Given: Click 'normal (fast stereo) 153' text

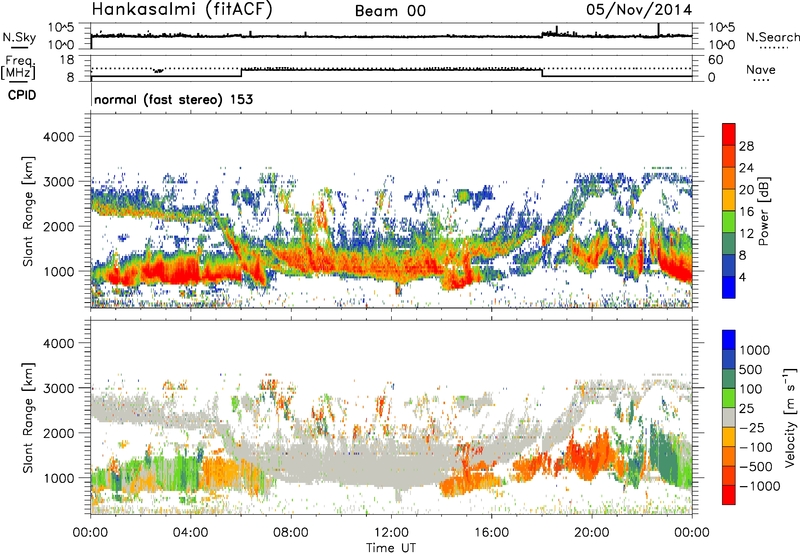Looking at the screenshot, I should (x=173, y=99).
